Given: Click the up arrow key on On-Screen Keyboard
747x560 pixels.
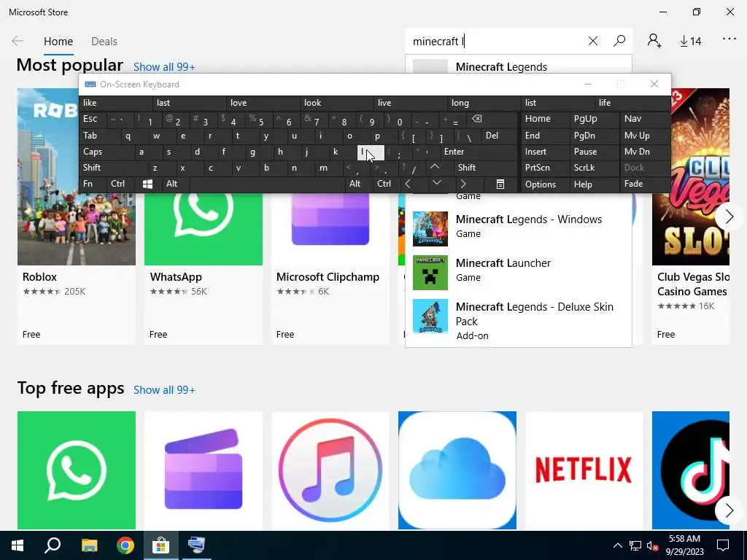Looking at the screenshot, I should pyautogui.click(x=435, y=168).
